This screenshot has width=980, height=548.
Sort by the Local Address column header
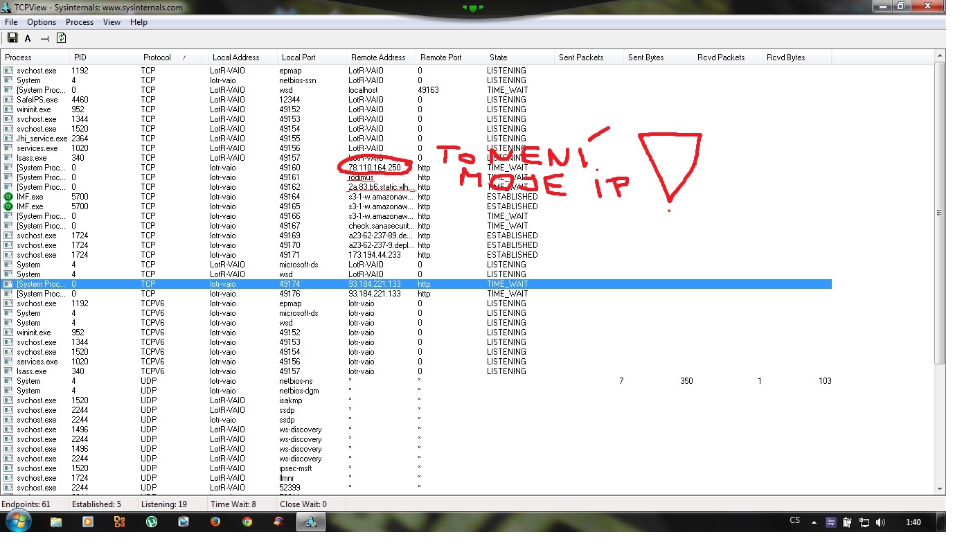242,58
